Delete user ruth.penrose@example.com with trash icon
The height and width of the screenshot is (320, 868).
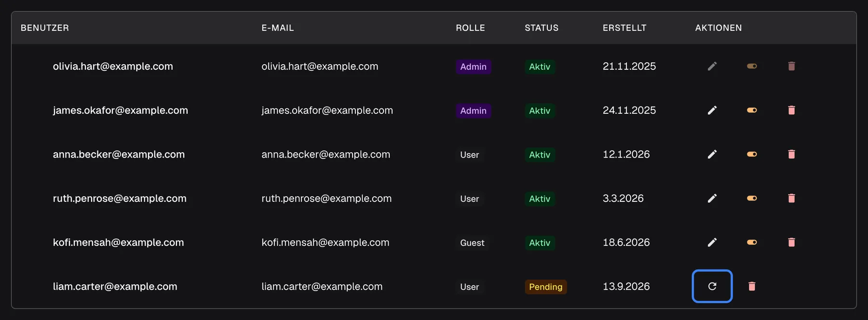(791, 198)
